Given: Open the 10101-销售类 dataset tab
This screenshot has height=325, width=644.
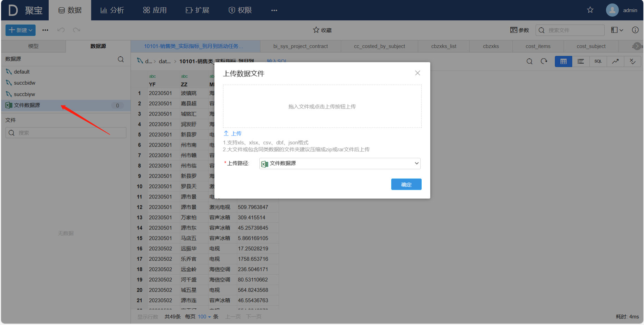Looking at the screenshot, I should (x=195, y=46).
